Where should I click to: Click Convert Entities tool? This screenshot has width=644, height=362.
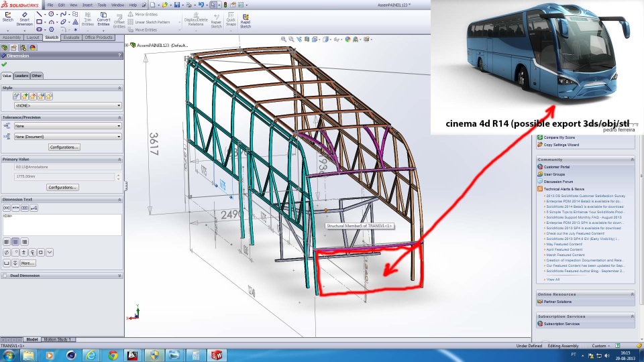coord(103,19)
